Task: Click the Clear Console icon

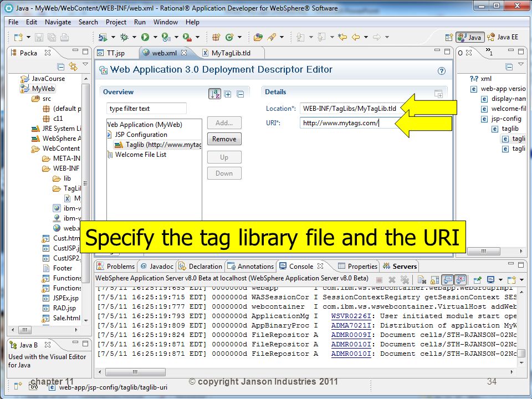Action: click(422, 280)
